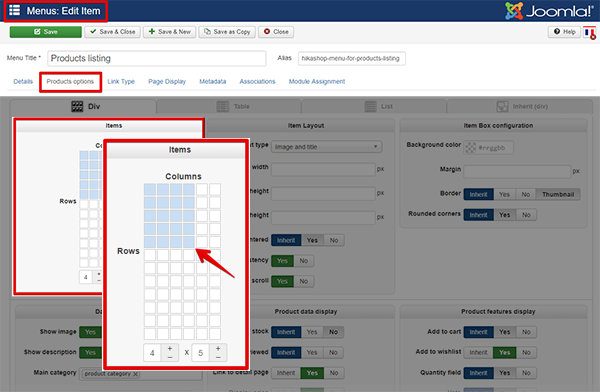Viewport: 600px width, 392px height.
Task: Set Link to detail page to Yes
Action: click(x=312, y=373)
